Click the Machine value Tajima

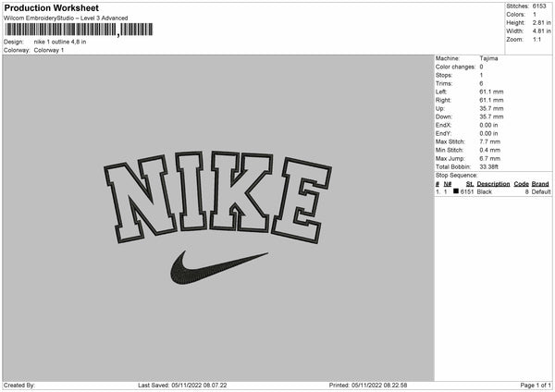(488, 58)
